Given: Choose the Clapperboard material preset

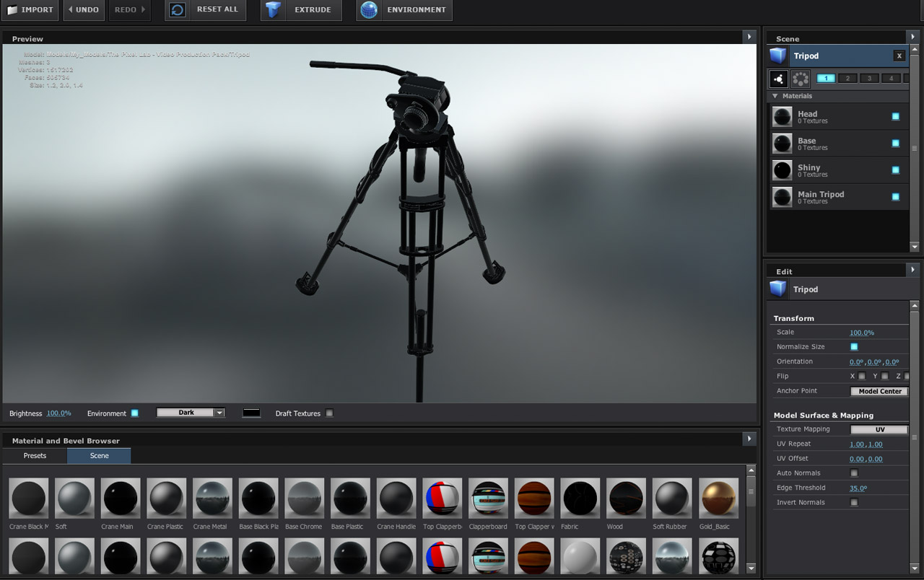Looking at the screenshot, I should click(489, 498).
